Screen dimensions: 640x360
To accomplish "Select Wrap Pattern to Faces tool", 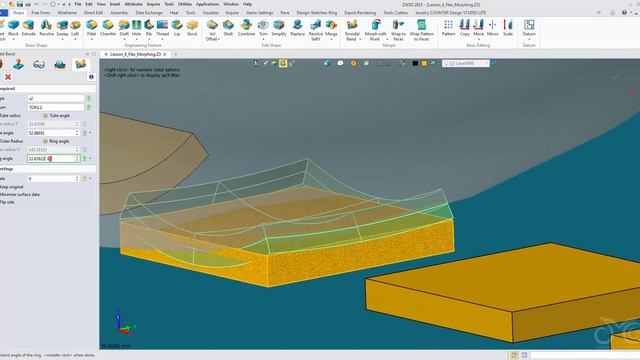I will click(x=421, y=30).
